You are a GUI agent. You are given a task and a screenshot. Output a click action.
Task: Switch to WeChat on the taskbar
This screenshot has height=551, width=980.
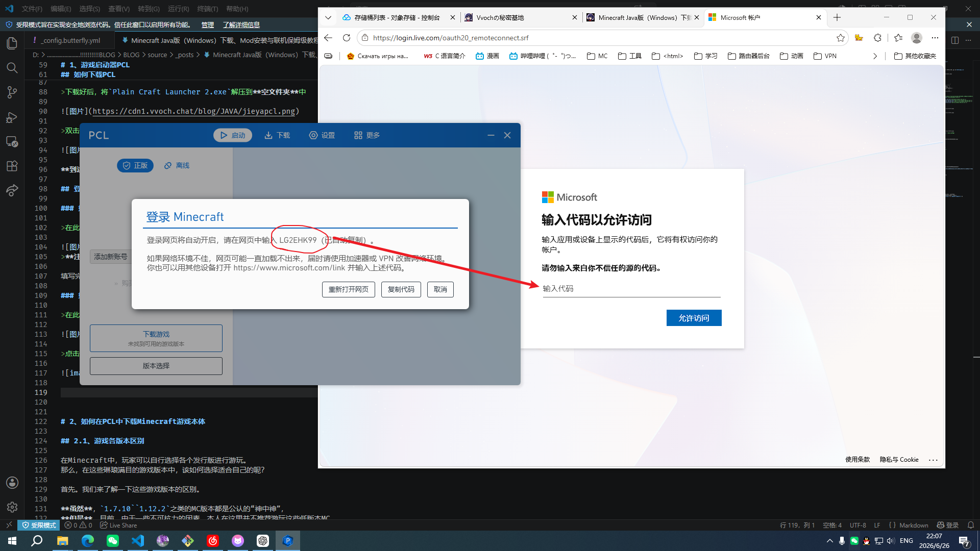112,541
